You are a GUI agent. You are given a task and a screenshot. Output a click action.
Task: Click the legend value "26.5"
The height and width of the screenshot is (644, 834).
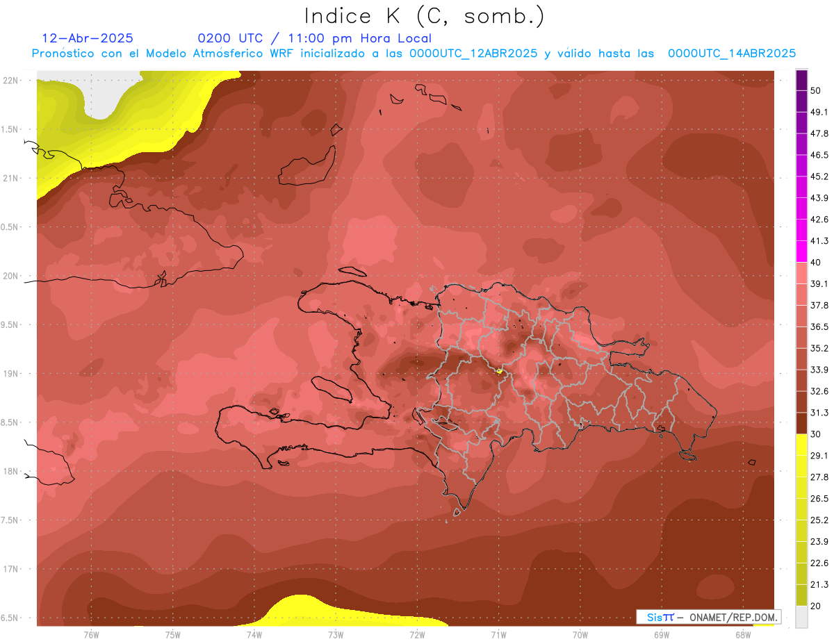(819, 499)
